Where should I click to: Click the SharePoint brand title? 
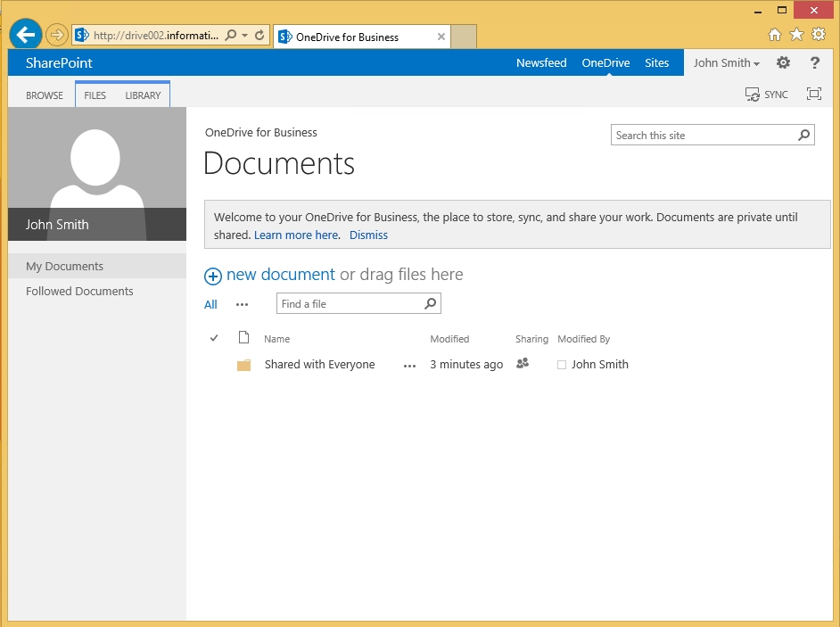pos(59,62)
